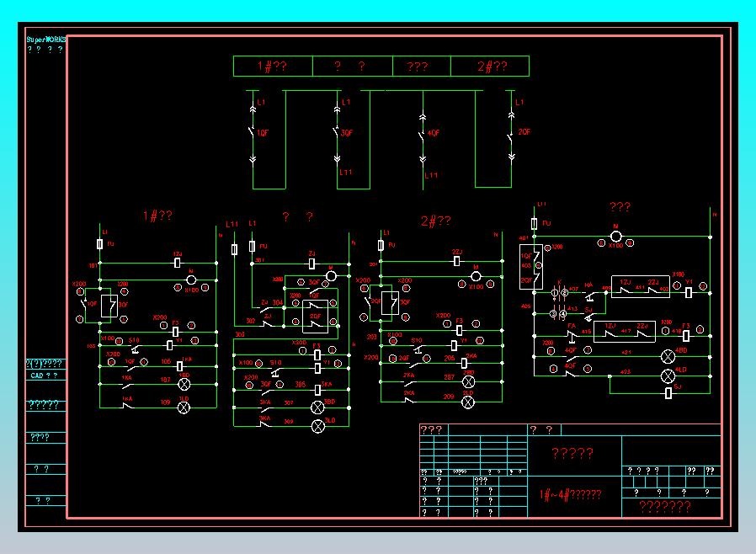Select the 2LD indicator lamp symbol
The image size is (756, 554).
coord(468,402)
